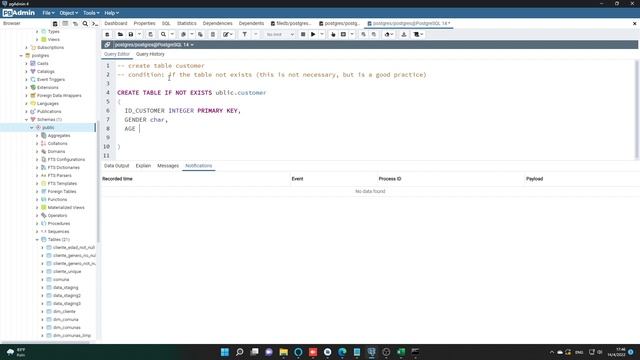Switch to the Dependencies tab
Image resolution: width=640 pixels, height=360 pixels.
click(218, 24)
